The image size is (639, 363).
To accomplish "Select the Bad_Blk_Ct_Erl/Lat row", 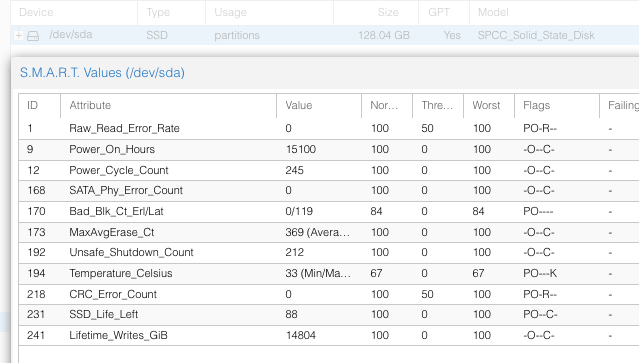I will coord(329,211).
